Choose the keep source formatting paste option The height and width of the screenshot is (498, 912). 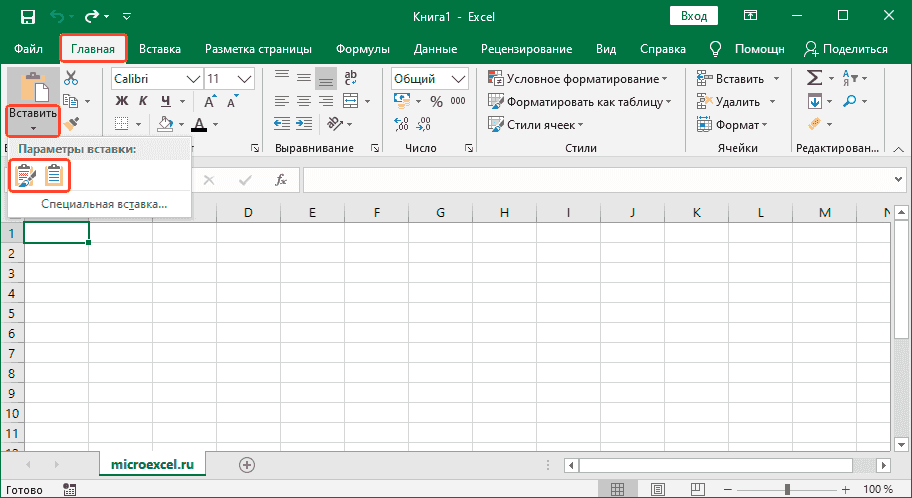click(25, 176)
